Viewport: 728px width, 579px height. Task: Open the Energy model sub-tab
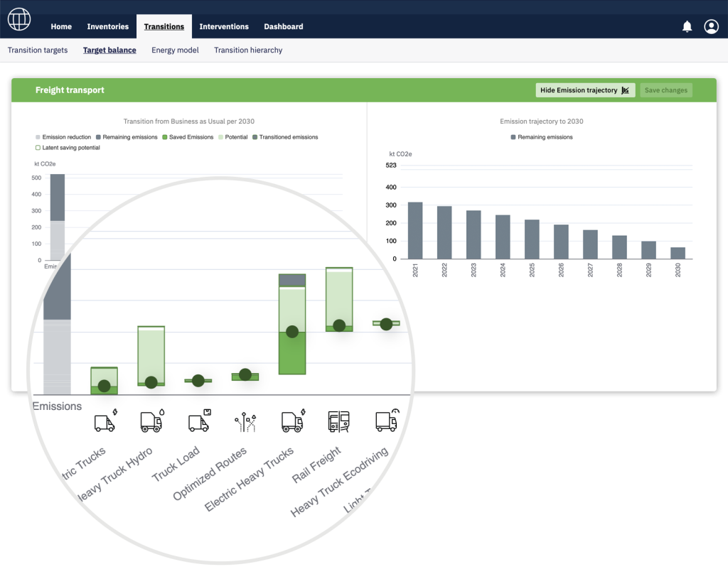[175, 50]
